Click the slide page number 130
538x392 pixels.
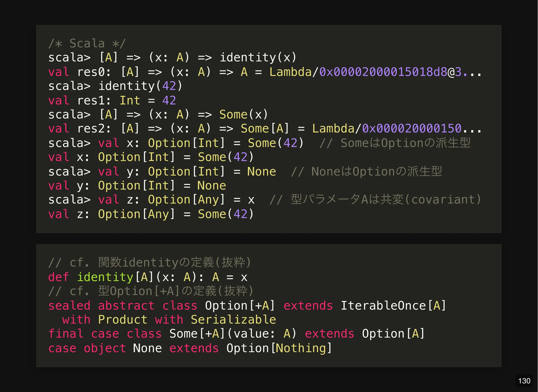[524, 381]
